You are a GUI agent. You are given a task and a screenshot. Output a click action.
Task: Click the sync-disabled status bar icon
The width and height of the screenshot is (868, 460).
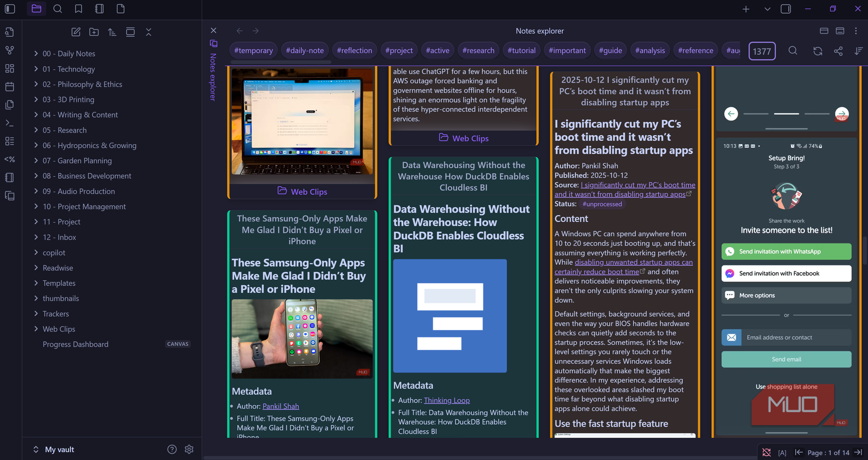(766, 453)
